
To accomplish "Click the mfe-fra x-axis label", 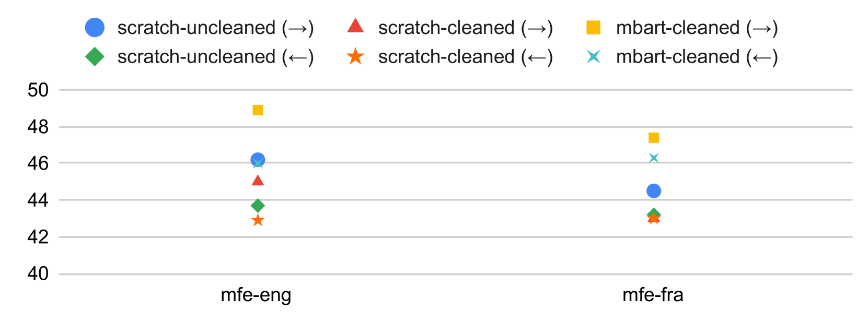I will [x=653, y=295].
